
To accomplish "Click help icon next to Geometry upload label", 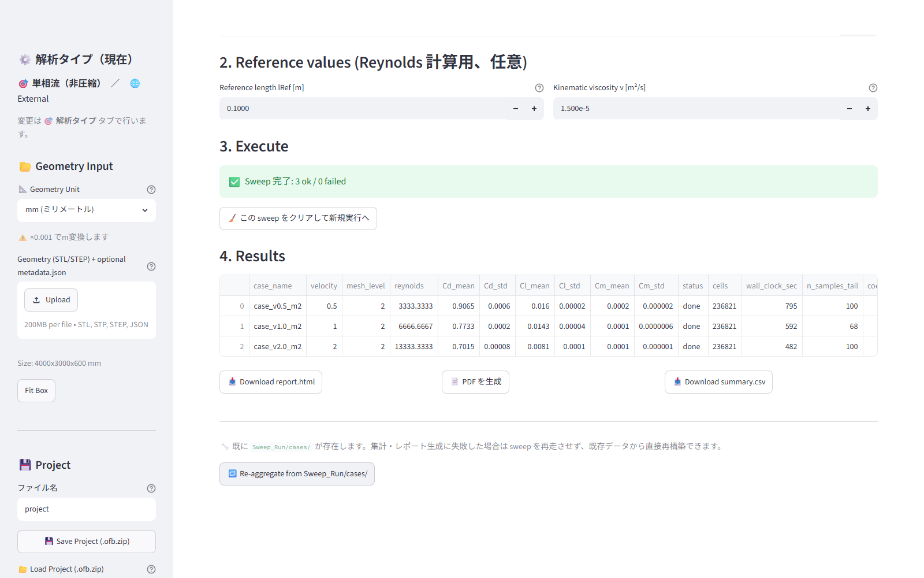I will click(x=151, y=266).
